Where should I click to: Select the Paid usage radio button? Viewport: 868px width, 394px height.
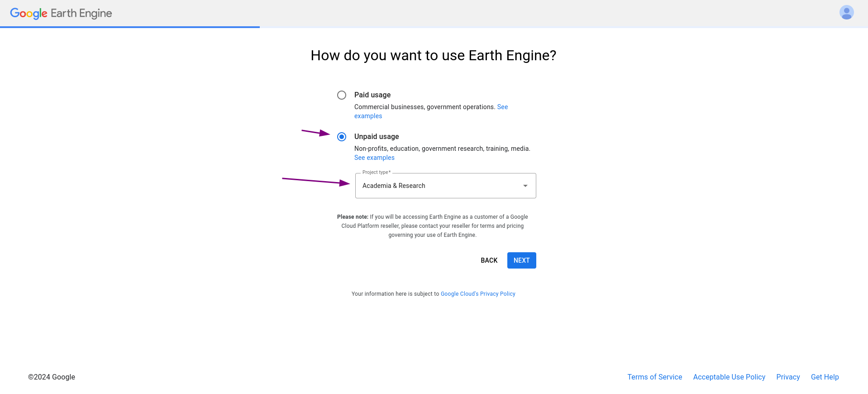pos(342,95)
